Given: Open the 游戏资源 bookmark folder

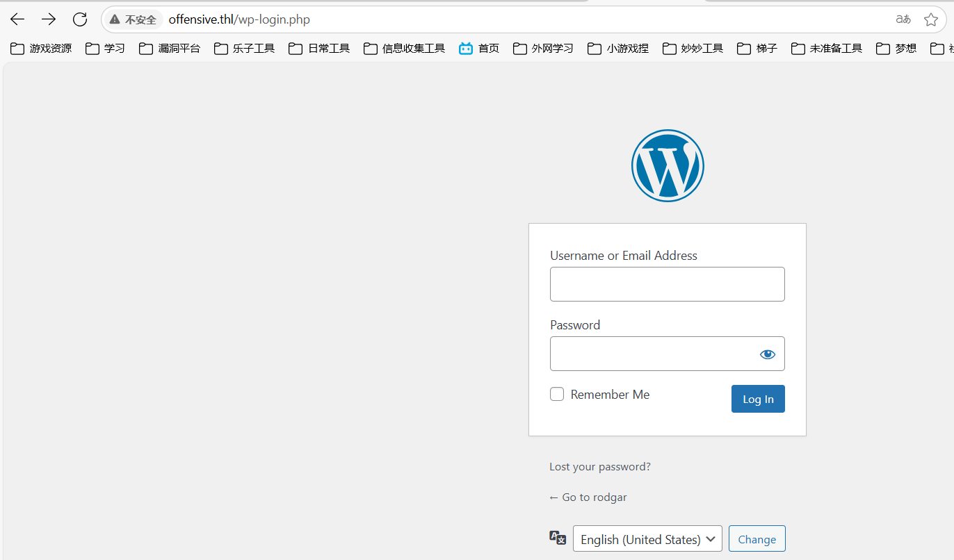Looking at the screenshot, I should click(41, 48).
